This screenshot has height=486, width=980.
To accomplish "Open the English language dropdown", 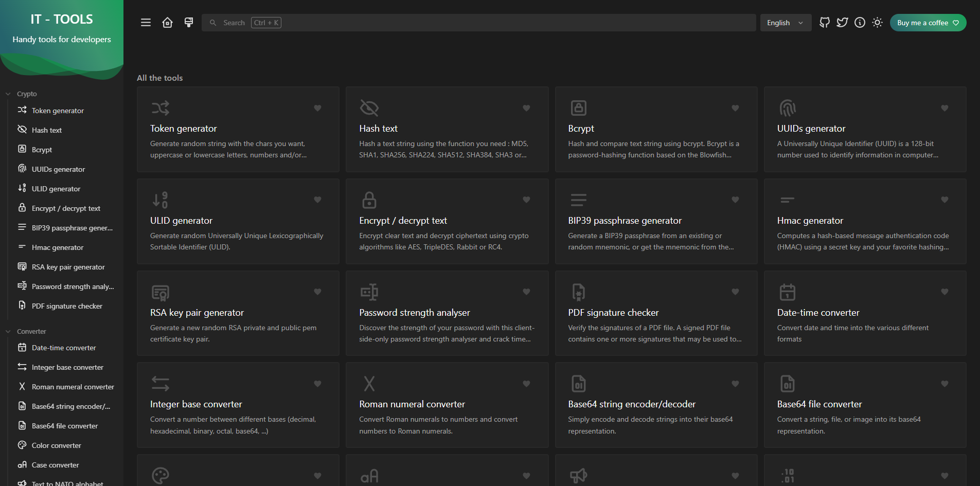I will 785,22.
